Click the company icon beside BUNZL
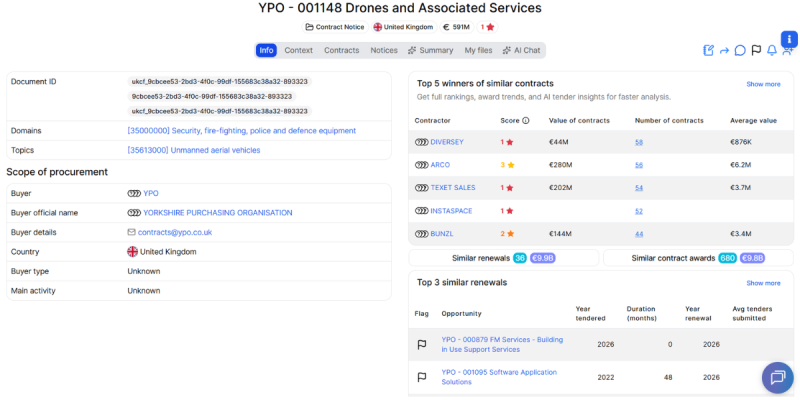800x400 pixels. (x=421, y=234)
